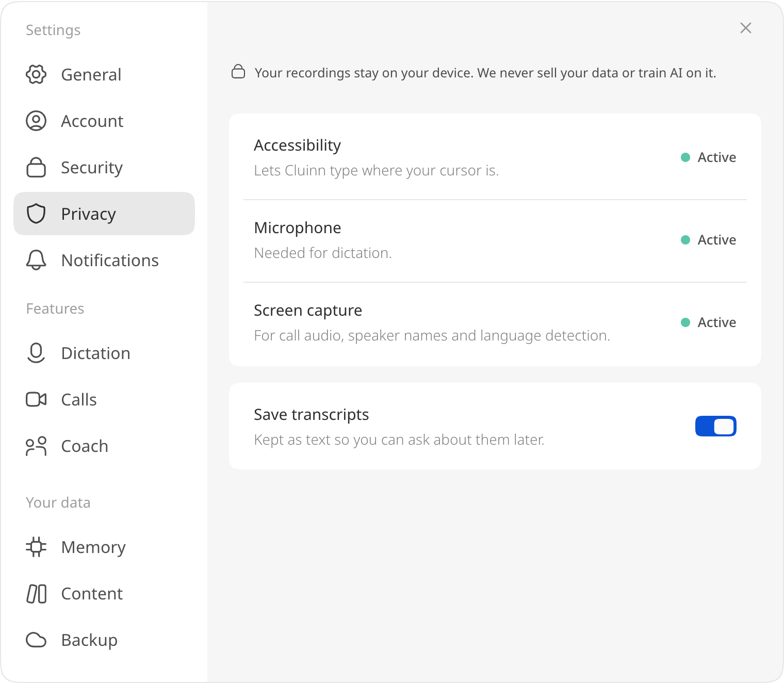Click the Security lock icon in sidebar
The height and width of the screenshot is (683, 784).
tap(36, 168)
